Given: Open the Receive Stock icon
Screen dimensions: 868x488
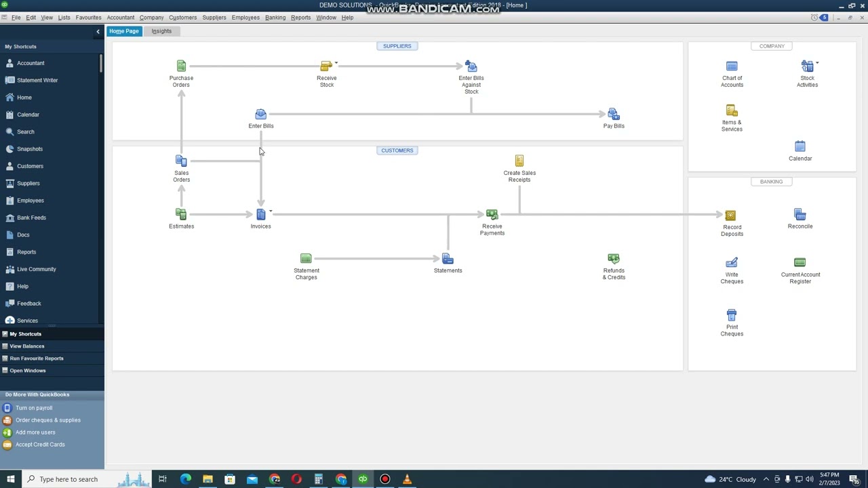Looking at the screenshot, I should click(x=326, y=66).
